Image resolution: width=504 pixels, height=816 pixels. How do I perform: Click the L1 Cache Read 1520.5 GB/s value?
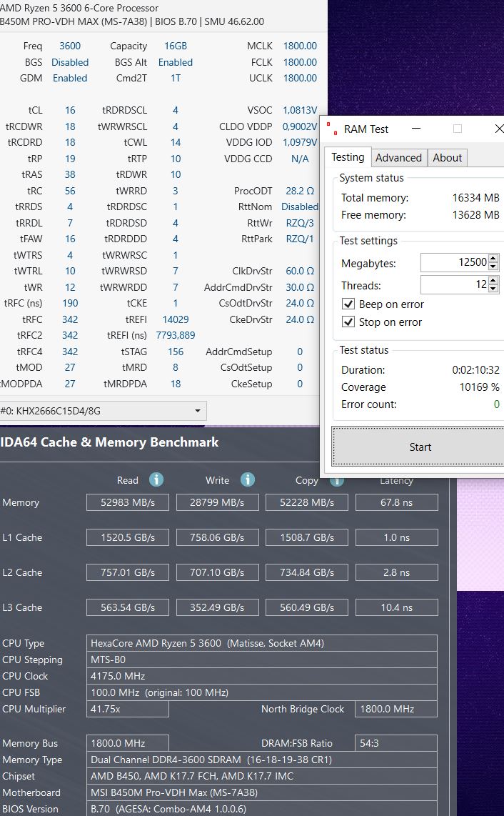click(x=128, y=537)
